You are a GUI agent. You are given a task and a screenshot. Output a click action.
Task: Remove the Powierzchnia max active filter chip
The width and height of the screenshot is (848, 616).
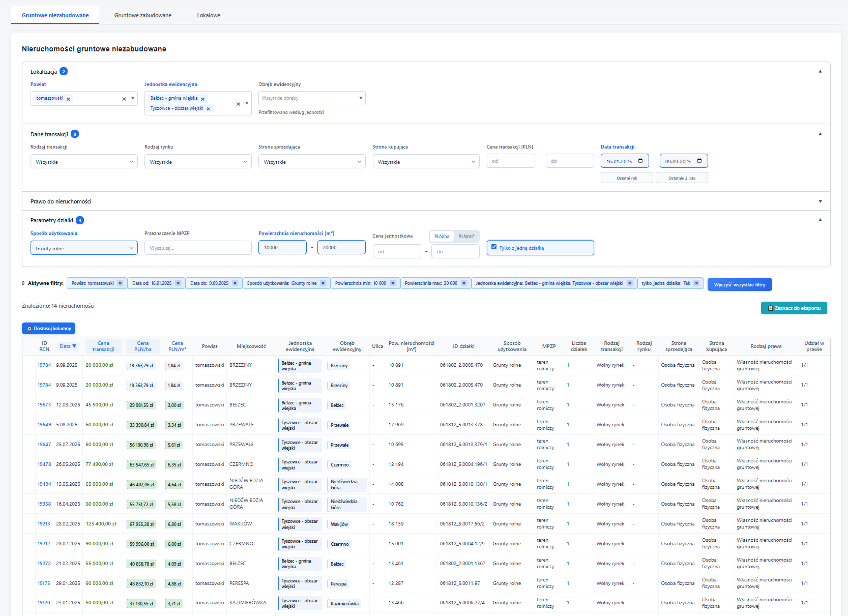(463, 283)
